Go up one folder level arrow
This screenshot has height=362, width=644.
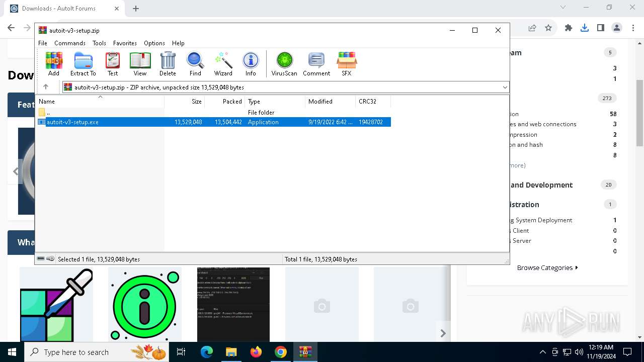[46, 87]
